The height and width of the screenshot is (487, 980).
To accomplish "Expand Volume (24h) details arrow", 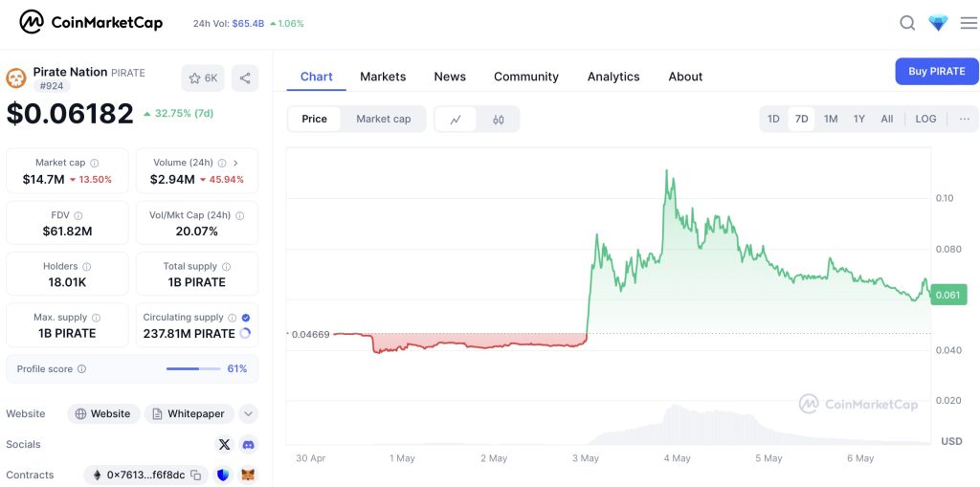I will click(x=235, y=163).
